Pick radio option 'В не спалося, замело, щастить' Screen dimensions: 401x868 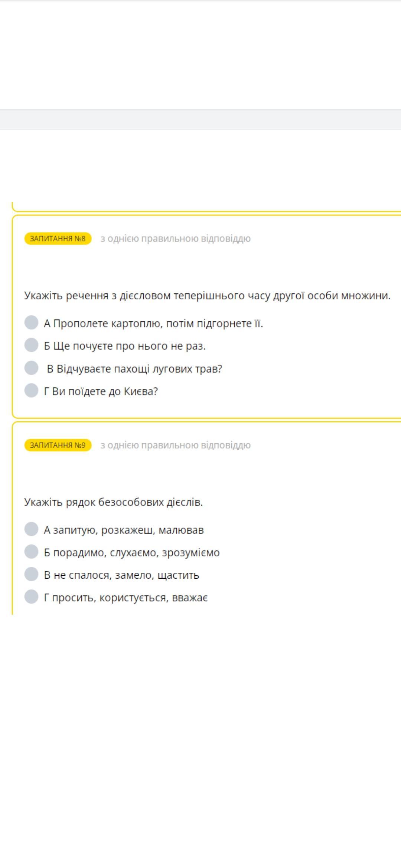[x=31, y=574]
